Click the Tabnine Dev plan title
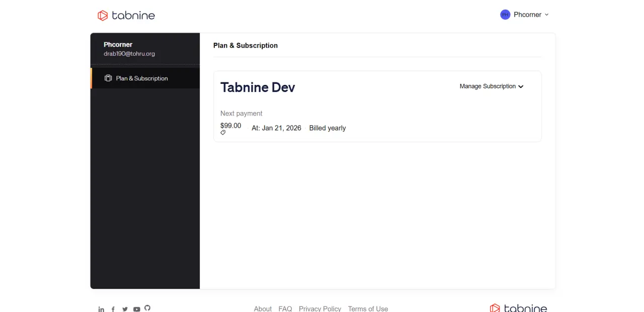The height and width of the screenshot is (312, 644). point(258,87)
